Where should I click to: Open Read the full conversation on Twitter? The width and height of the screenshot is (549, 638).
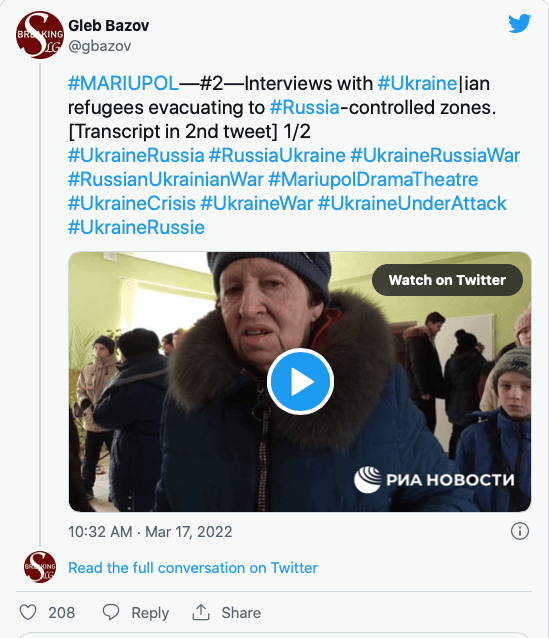(193, 568)
